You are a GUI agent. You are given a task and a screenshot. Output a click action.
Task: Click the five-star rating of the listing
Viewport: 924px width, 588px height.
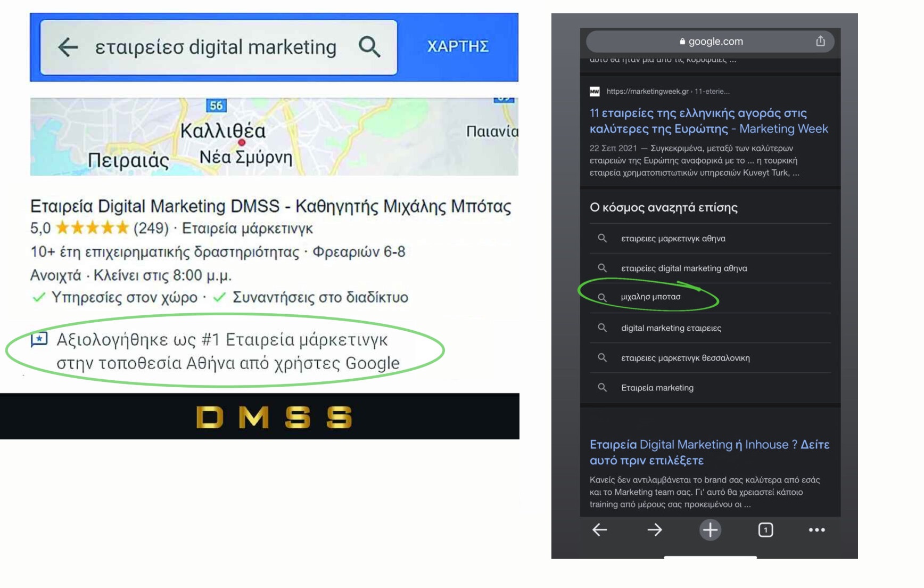coord(93,228)
